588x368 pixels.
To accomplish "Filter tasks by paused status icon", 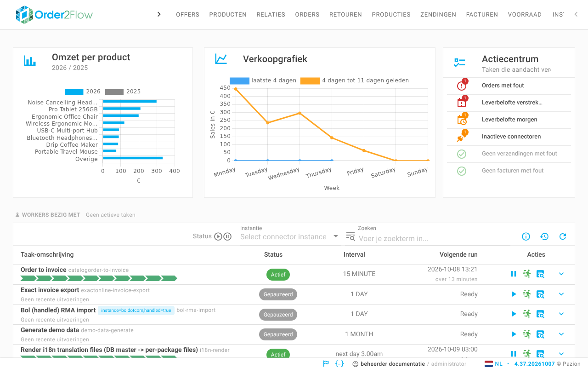I will (x=227, y=236).
